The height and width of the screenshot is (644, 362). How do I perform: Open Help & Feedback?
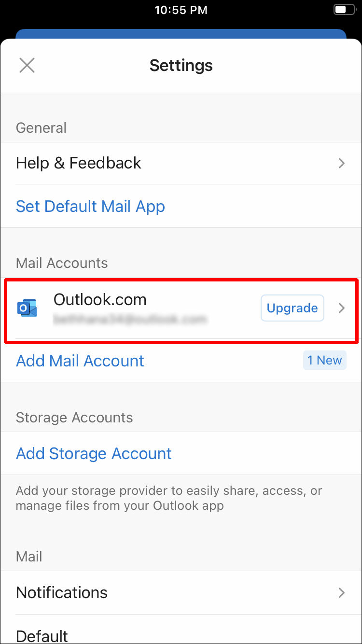point(181,163)
